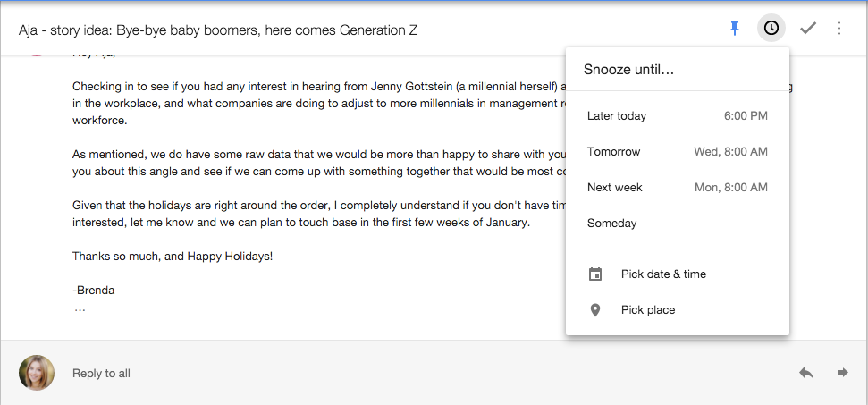This screenshot has height=405, width=868.
Task: Toggle the blue pin icon
Action: 735,29
